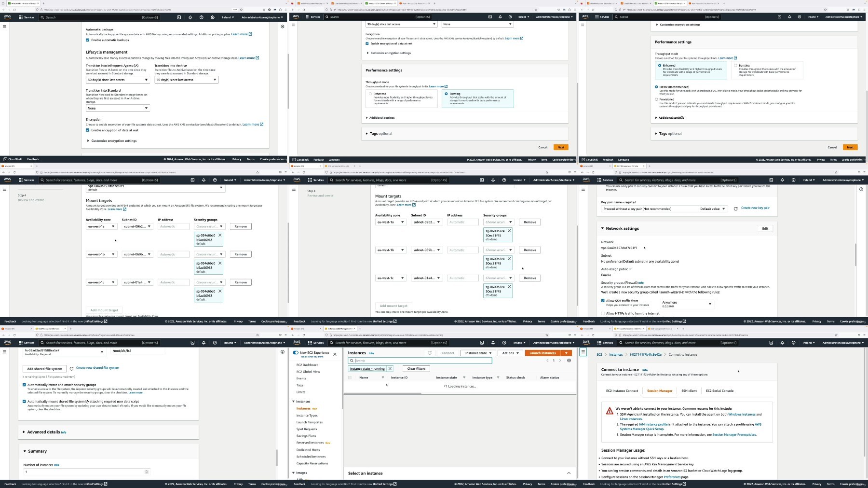Click AWS logo in Connect to instance window
The width and height of the screenshot is (868, 488).
[x=586, y=343]
